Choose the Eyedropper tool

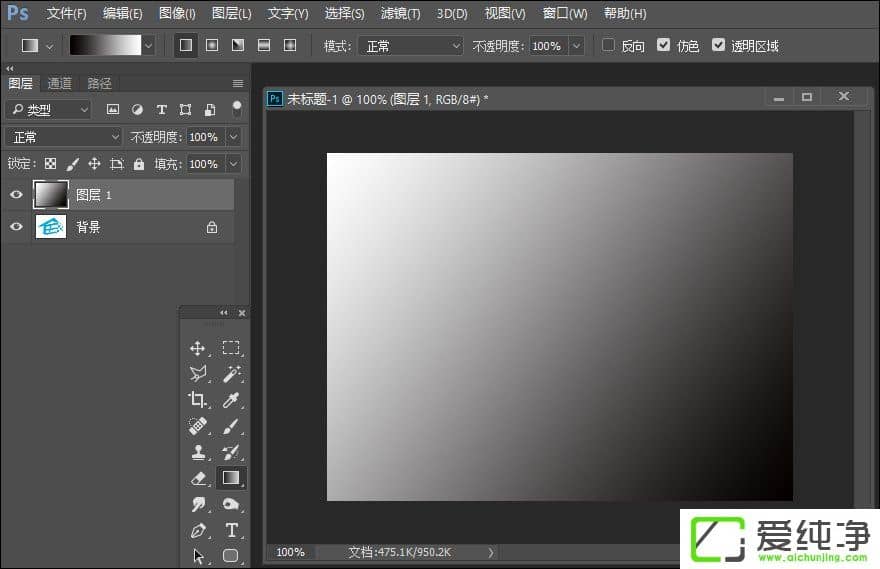pos(231,400)
